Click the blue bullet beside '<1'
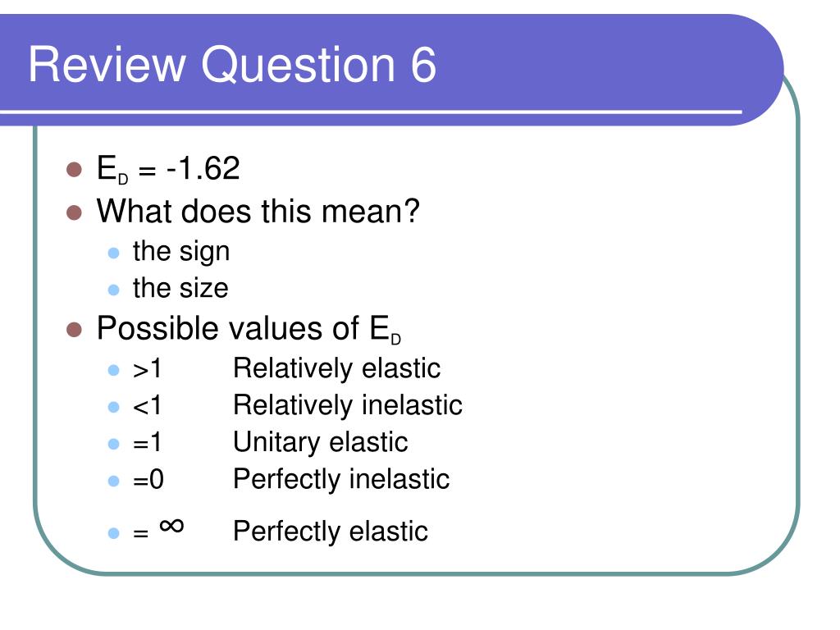Screen dimensions: 840x630 113,407
